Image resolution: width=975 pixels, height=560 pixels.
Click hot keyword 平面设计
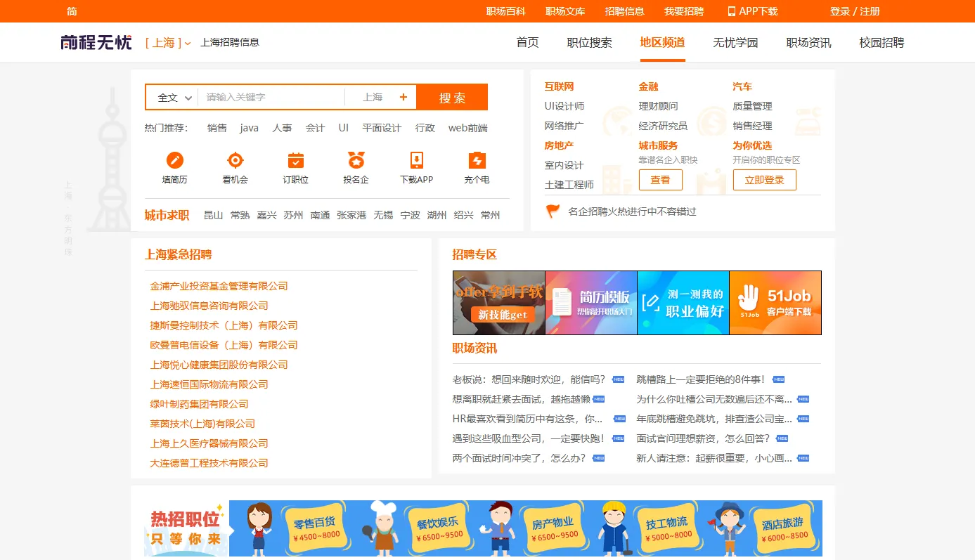pos(382,128)
